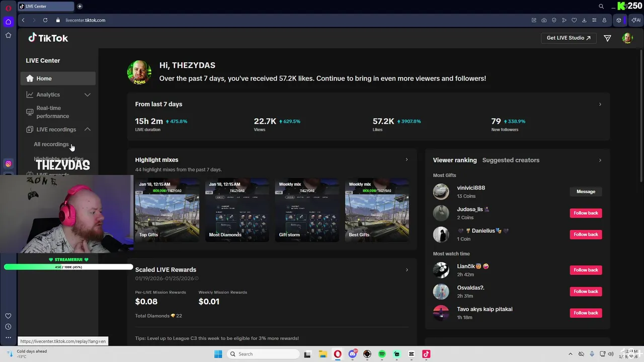Open the Most Diamonds highlight thumbnail
The image size is (644, 362).
(x=237, y=210)
